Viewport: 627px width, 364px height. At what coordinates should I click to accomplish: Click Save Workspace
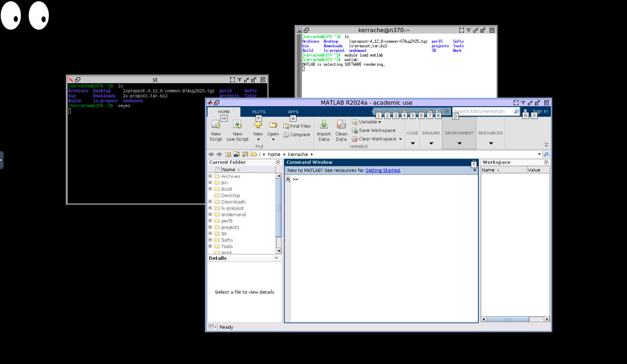pyautogui.click(x=373, y=130)
